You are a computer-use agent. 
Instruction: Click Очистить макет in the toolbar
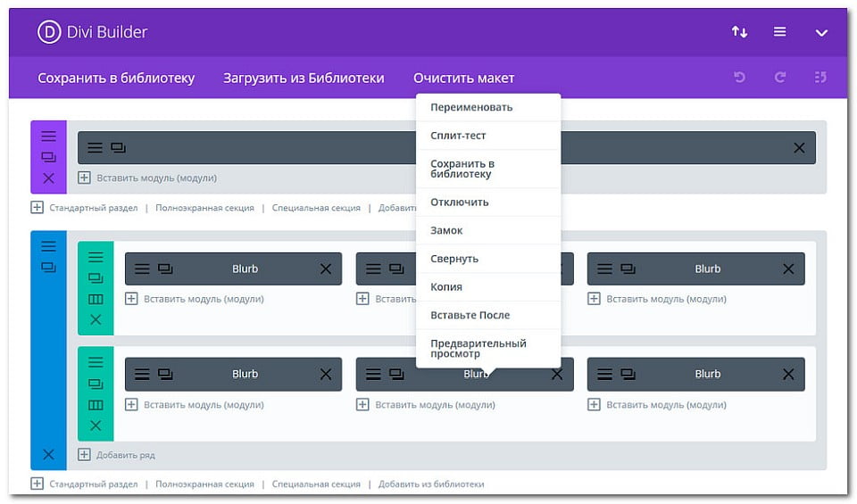(x=463, y=78)
